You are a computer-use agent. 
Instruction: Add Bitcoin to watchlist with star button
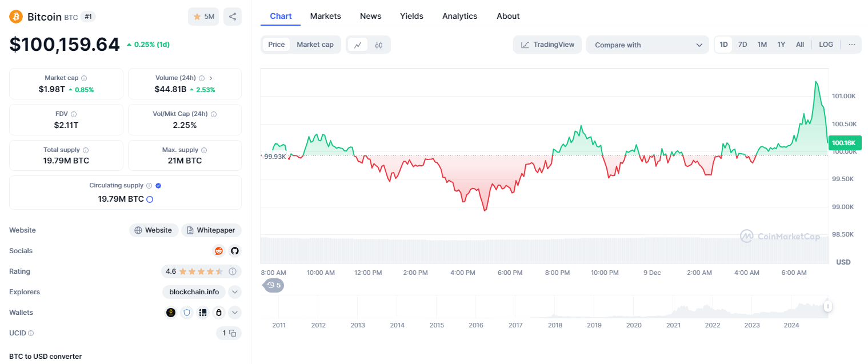click(203, 17)
